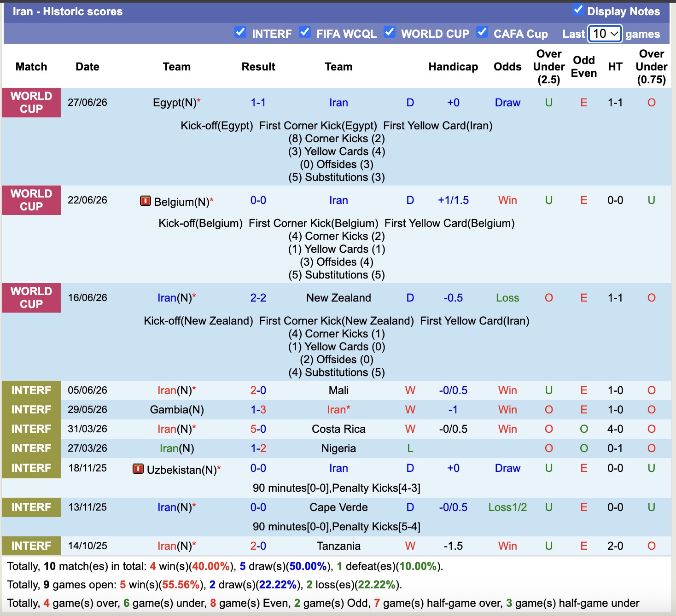Open the Uzbekistan(N) team link

(x=182, y=470)
